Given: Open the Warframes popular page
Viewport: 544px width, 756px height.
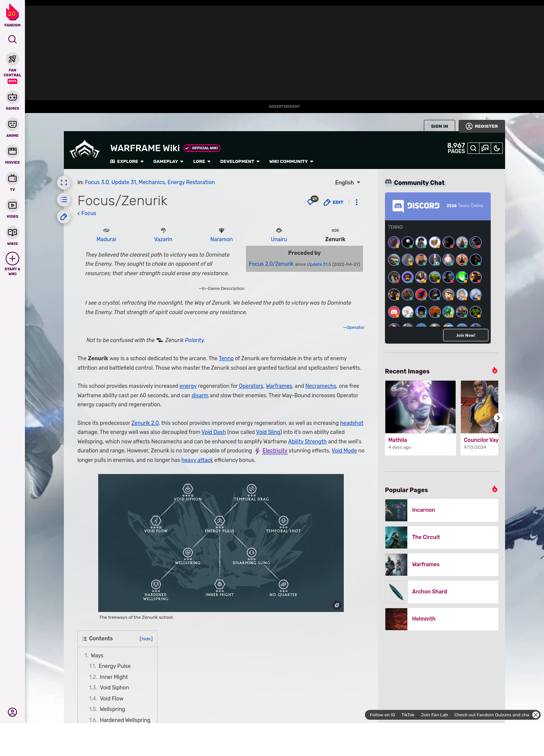Looking at the screenshot, I should pyautogui.click(x=442, y=565).
